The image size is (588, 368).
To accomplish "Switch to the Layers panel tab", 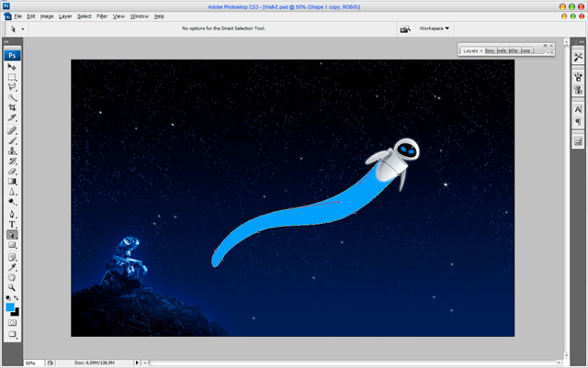I will [470, 50].
